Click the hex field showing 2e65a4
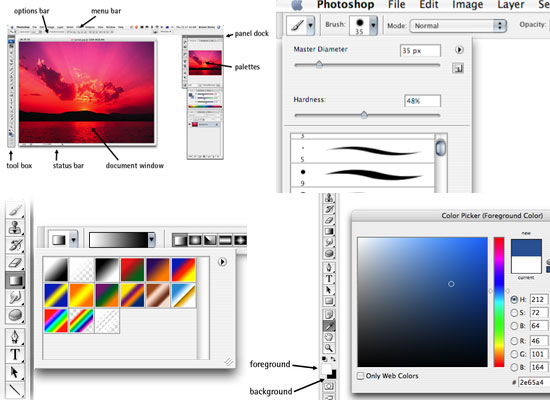 point(534,382)
